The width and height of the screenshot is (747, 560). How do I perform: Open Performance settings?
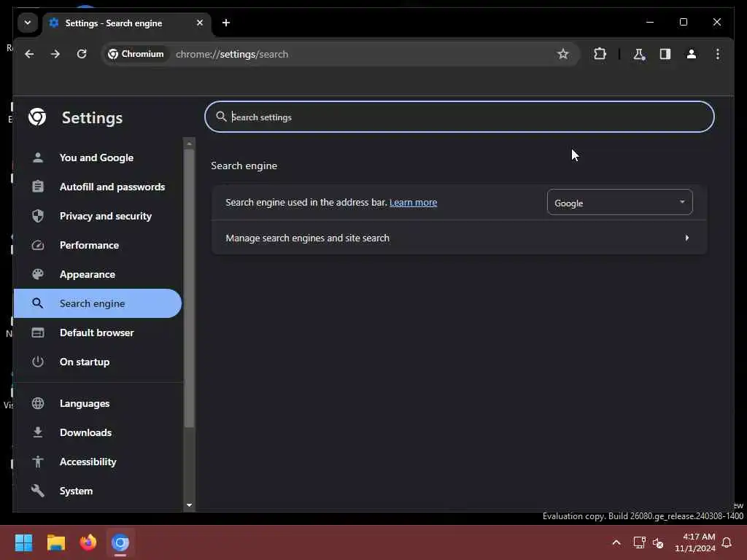click(x=98, y=245)
